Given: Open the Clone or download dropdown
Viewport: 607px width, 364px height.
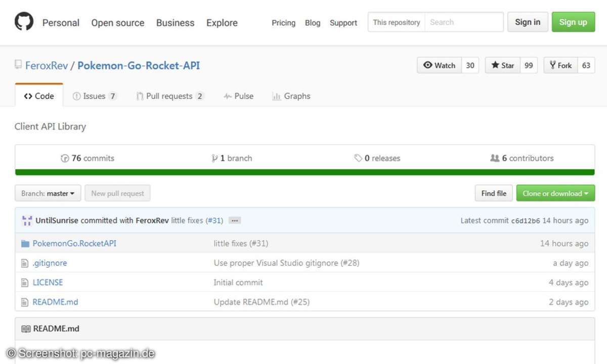Looking at the screenshot, I should pyautogui.click(x=555, y=193).
